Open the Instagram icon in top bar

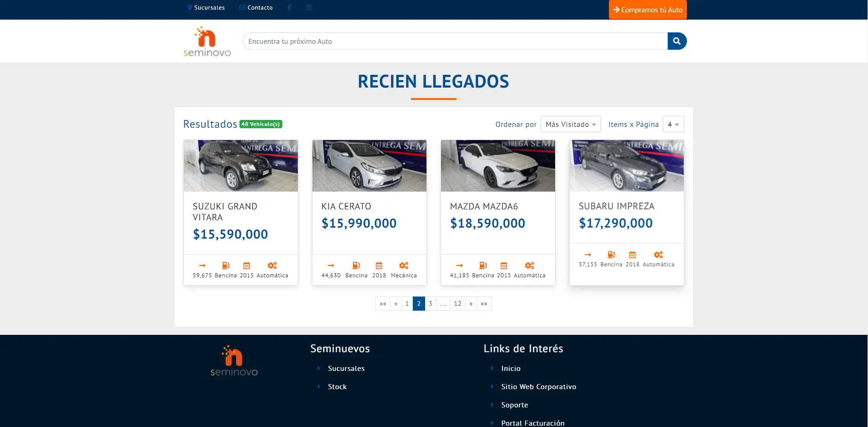[x=309, y=7]
